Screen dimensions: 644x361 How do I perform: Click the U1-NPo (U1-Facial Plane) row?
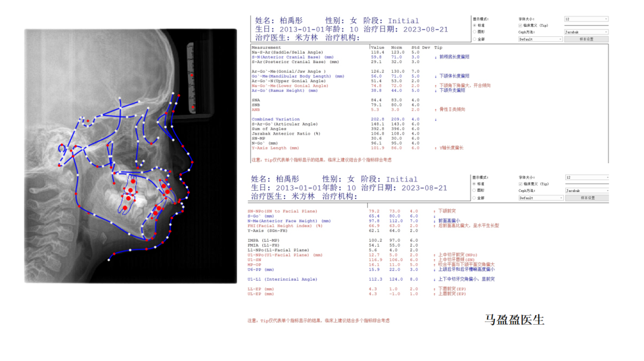(x=363, y=255)
